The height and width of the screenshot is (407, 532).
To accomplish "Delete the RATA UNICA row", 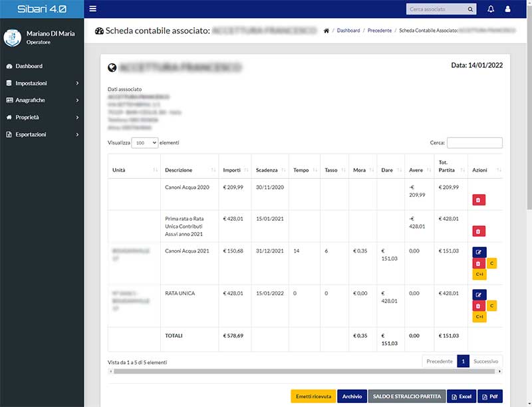I will coord(479,306).
